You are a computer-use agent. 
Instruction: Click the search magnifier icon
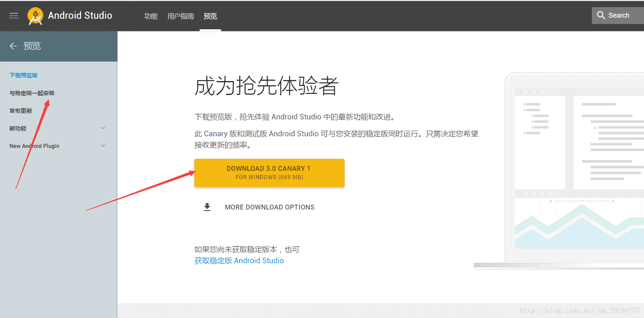pyautogui.click(x=601, y=15)
